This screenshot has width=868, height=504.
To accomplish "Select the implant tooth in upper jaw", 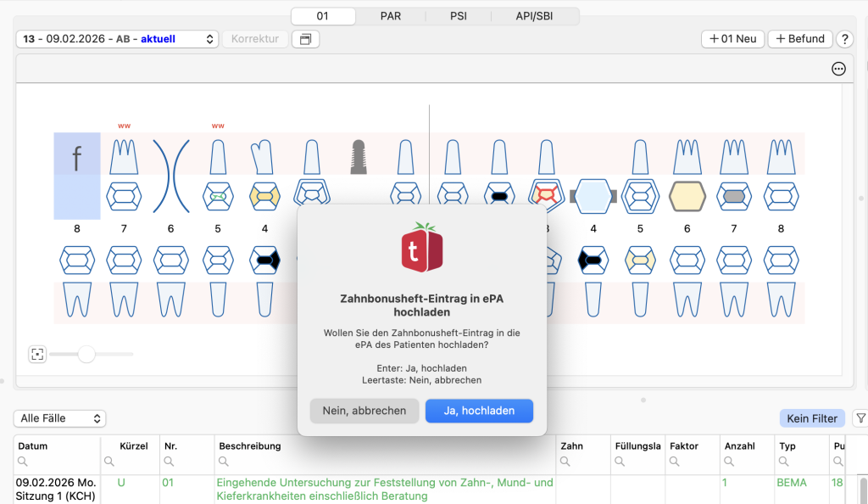I will point(359,156).
